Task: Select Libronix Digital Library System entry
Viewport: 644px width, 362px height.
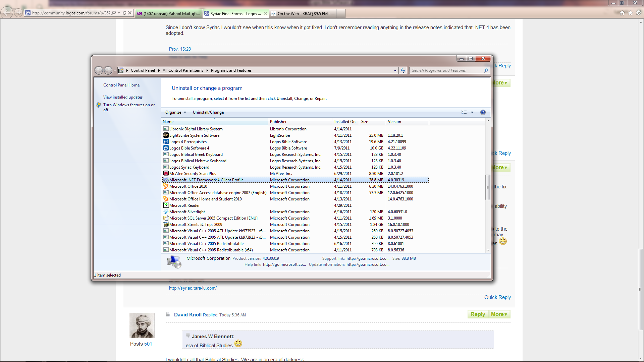Action: (295, 129)
